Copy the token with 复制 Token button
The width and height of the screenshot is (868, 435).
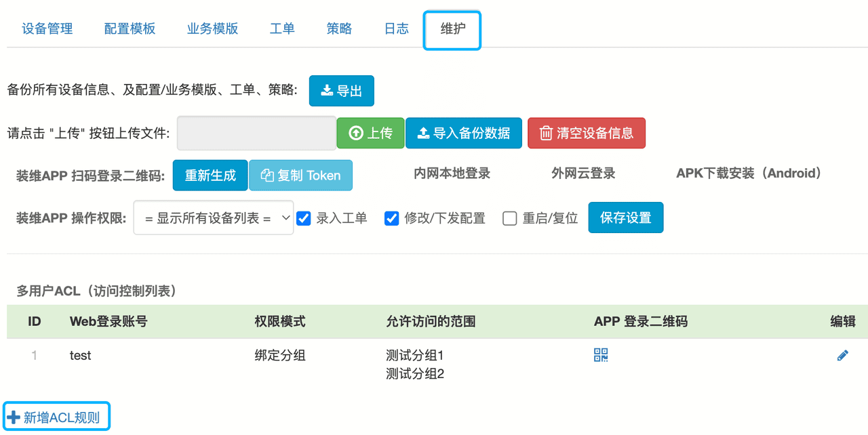coord(300,175)
